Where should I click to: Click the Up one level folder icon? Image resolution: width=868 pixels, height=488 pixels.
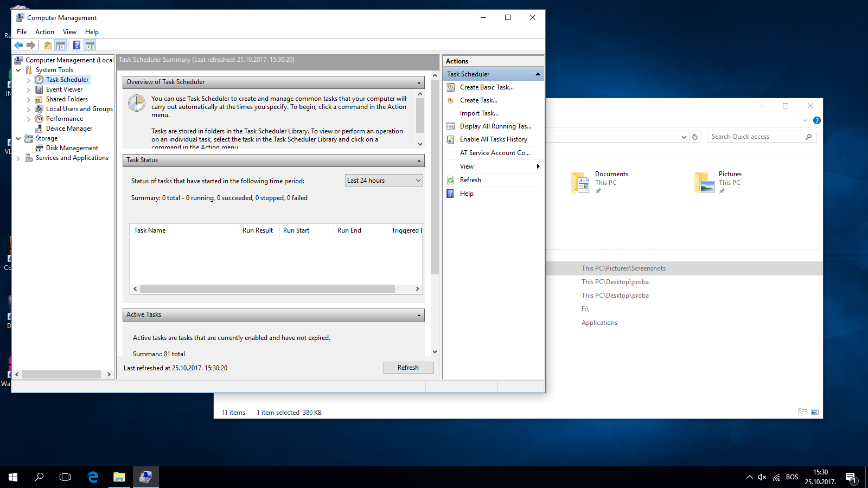coord(48,46)
